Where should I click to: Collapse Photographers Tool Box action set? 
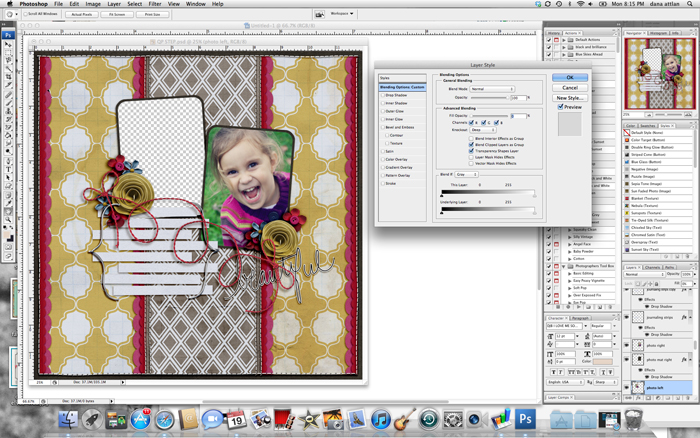[564, 266]
